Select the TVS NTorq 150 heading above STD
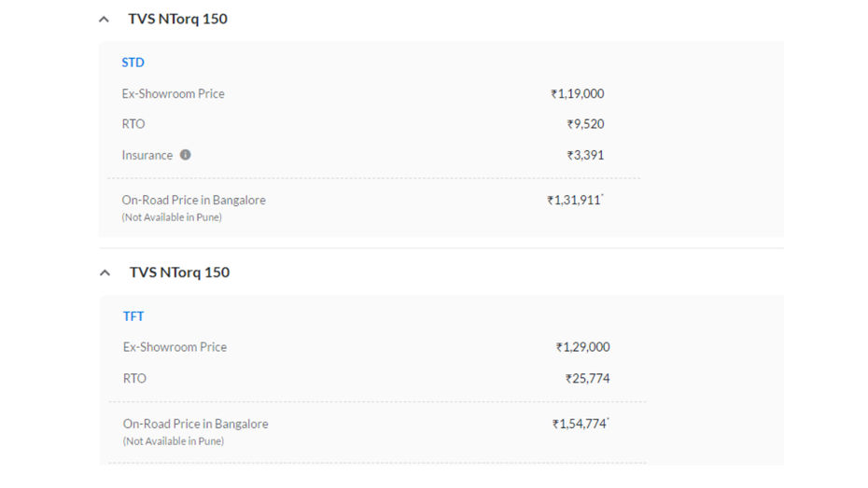This screenshot has height=488, width=868. click(177, 19)
